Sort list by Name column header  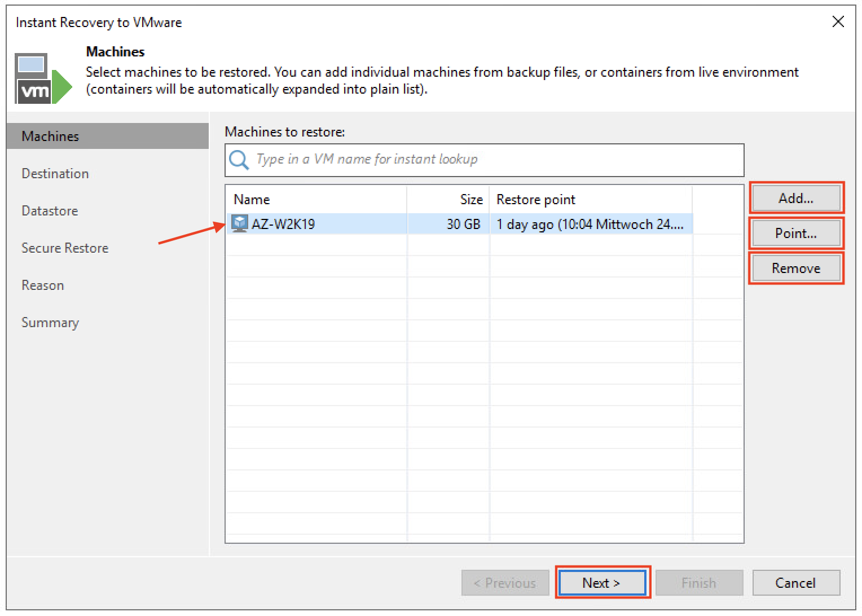click(x=316, y=199)
